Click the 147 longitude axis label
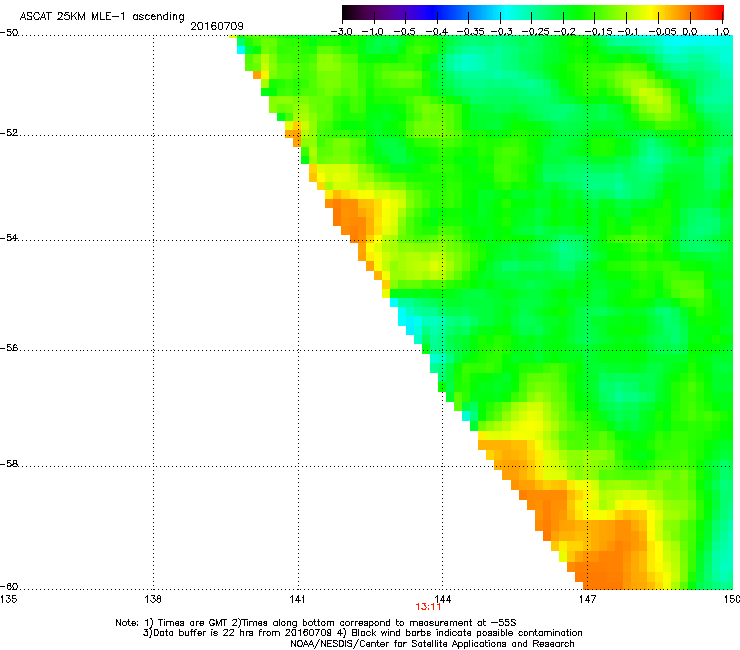The image size is (740, 650). (587, 599)
